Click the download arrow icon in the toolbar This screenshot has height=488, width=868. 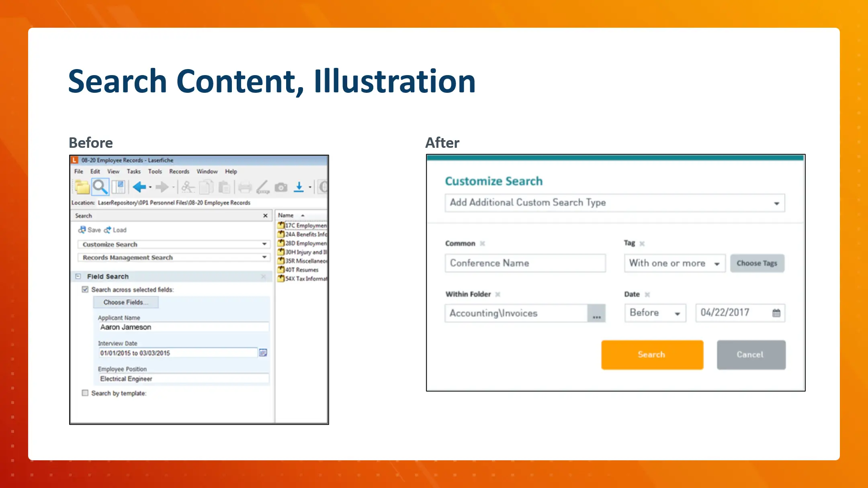(299, 187)
